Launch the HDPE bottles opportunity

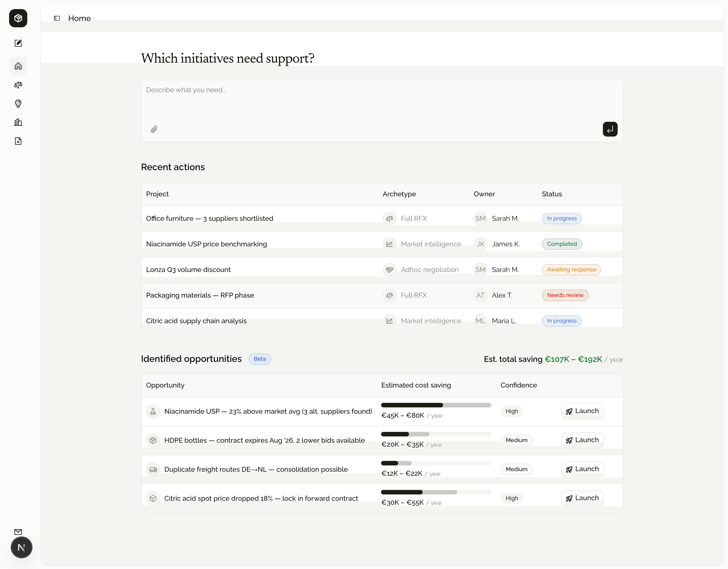point(582,440)
